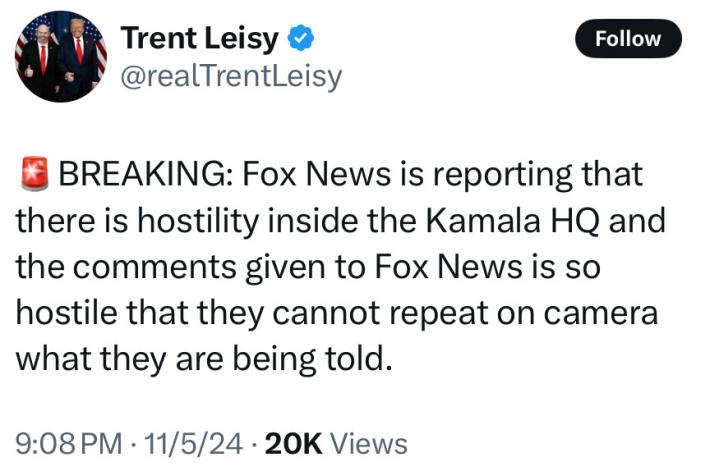Click the word BREAKING in the tweet

(x=145, y=175)
